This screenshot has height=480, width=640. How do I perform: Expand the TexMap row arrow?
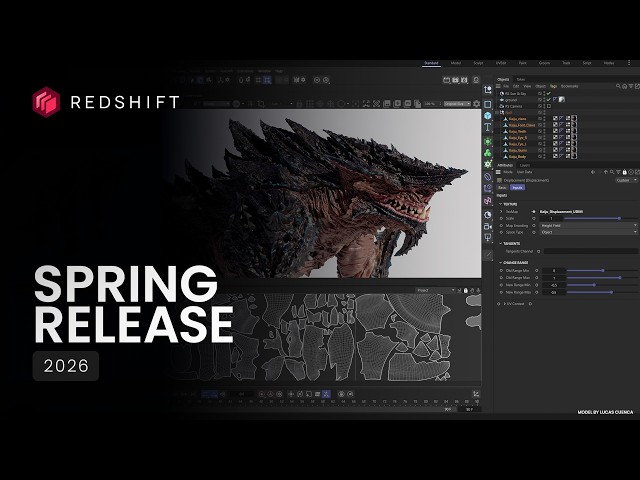point(502,211)
